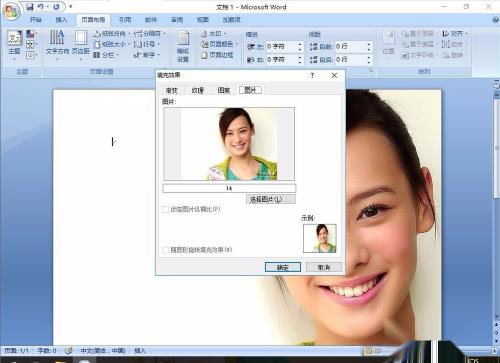Switch to 加载项 Add-ins ribbon tab
The image size is (500, 363).
pyautogui.click(x=231, y=20)
